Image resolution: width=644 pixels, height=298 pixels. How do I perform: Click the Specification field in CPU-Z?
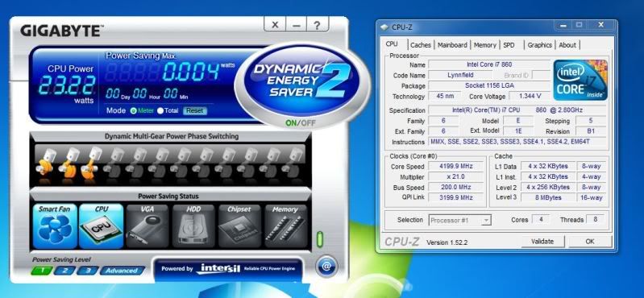[517, 110]
